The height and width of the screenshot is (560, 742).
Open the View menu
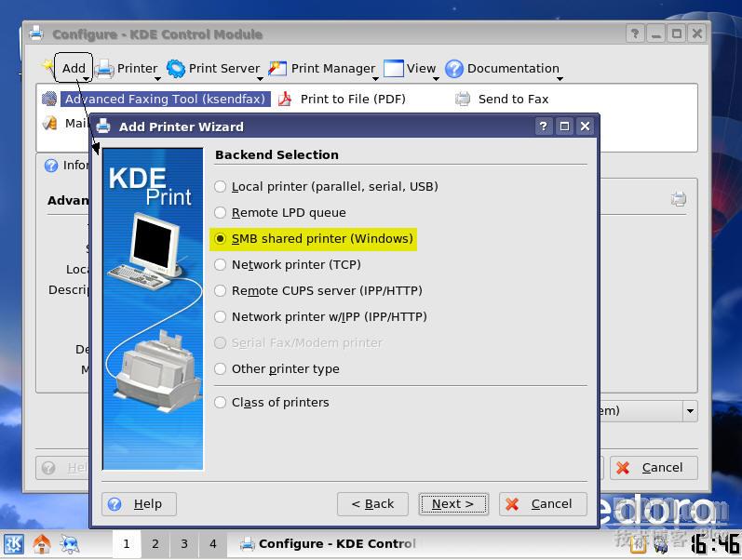(x=421, y=69)
